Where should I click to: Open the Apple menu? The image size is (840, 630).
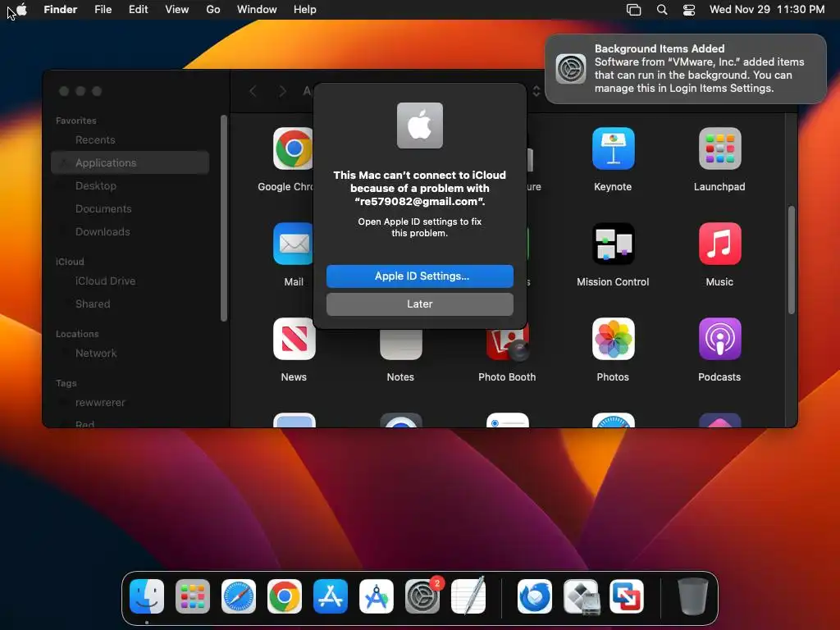coord(21,9)
